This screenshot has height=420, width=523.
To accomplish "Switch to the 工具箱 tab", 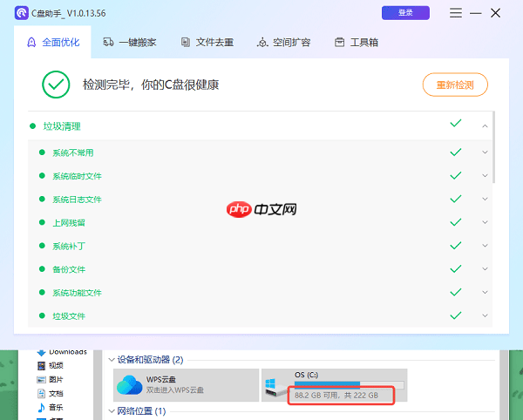I will click(357, 43).
